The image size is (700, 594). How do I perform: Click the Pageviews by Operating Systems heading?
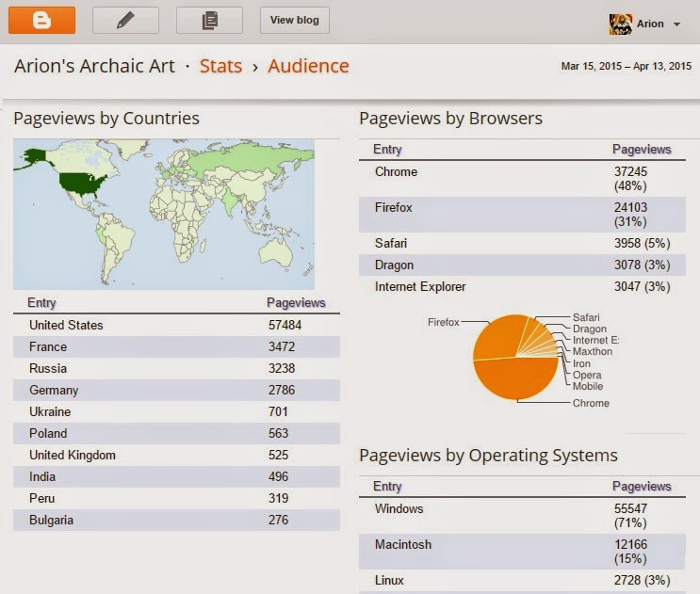488,456
